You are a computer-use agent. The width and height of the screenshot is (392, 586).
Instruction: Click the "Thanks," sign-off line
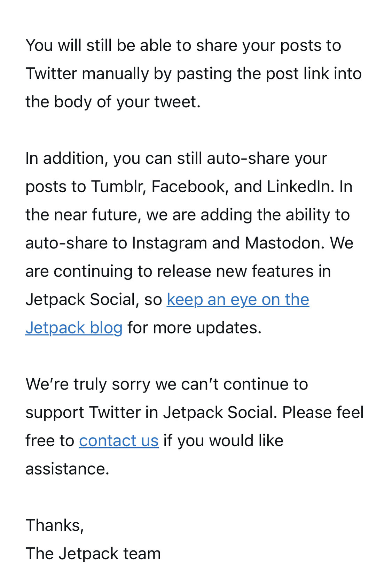55,525
